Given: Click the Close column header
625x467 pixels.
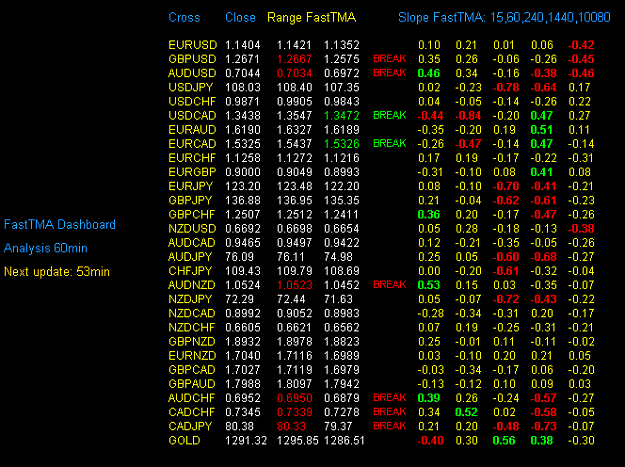Looking at the screenshot, I should [x=240, y=18].
